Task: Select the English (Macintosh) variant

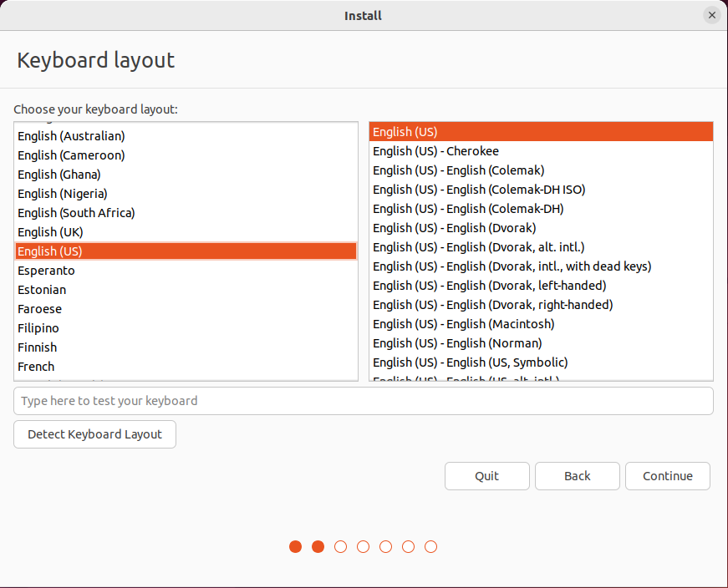Action: click(541, 324)
